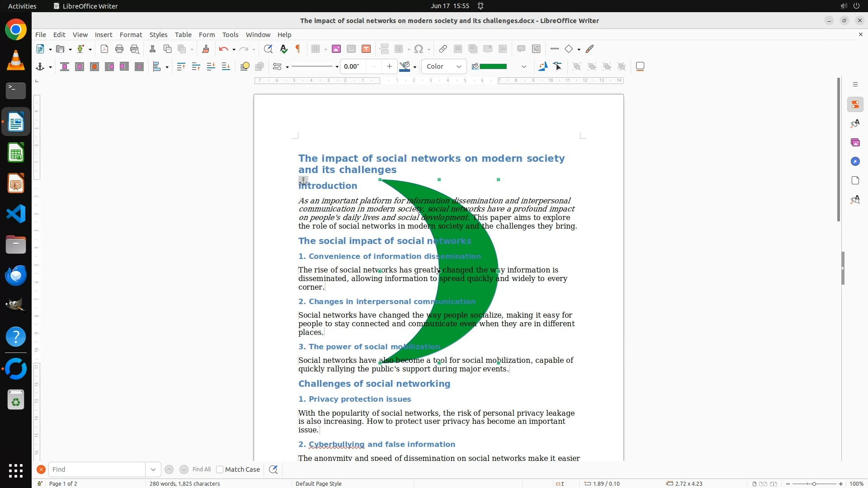The image size is (868, 488).
Task: Insert an image using toolbar icon
Action: 336,49
